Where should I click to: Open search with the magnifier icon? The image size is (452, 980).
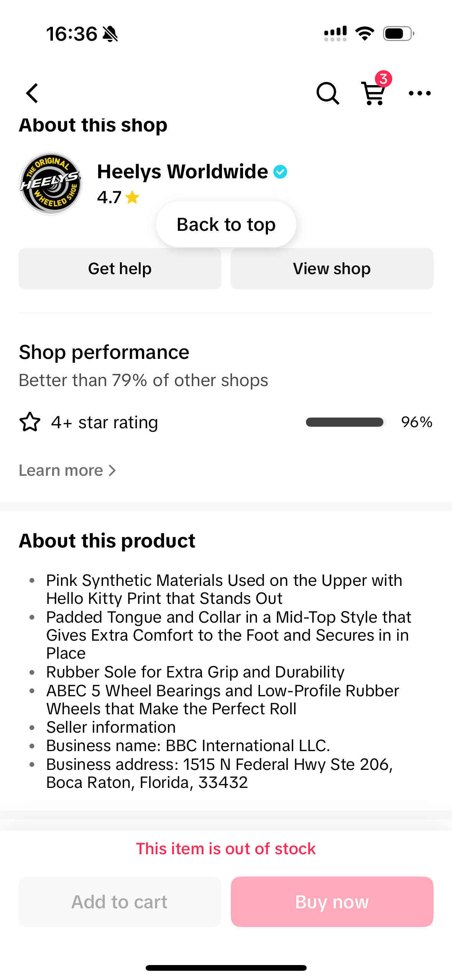pos(327,93)
